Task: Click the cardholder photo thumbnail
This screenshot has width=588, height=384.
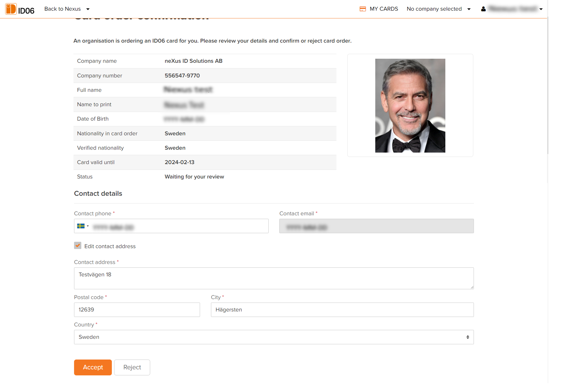Action: (x=410, y=106)
